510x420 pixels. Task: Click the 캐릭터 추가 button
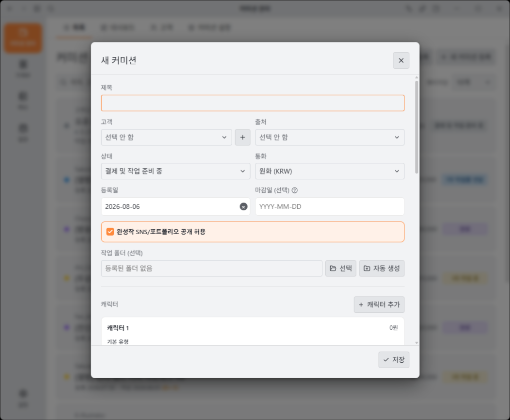[x=379, y=304]
